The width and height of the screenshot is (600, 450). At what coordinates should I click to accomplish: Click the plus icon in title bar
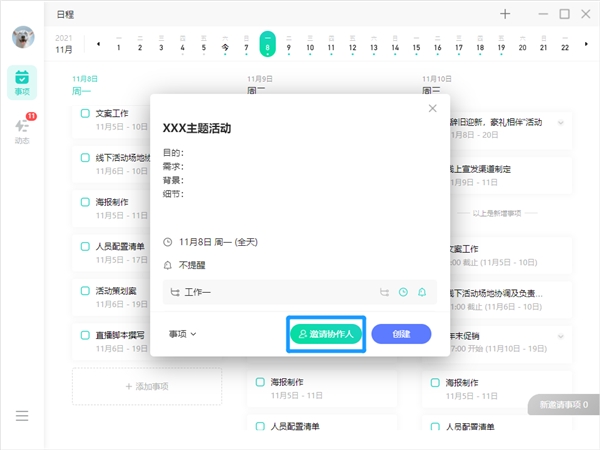click(x=505, y=14)
